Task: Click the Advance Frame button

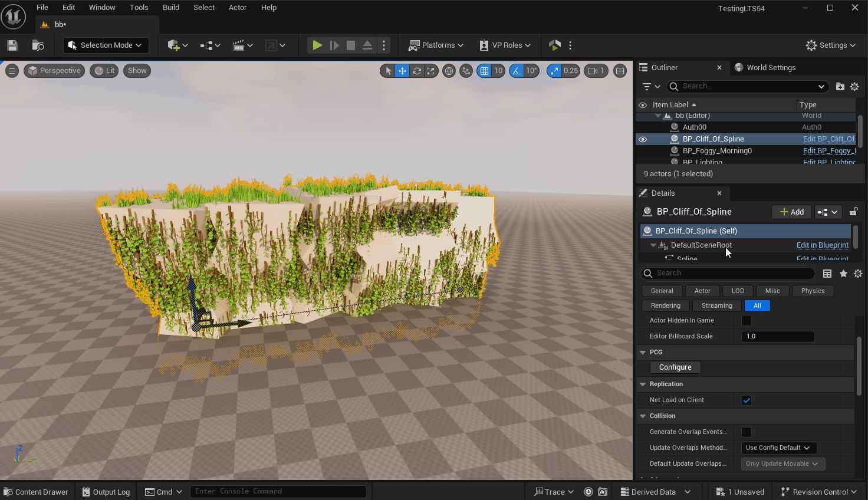Action: (x=334, y=45)
